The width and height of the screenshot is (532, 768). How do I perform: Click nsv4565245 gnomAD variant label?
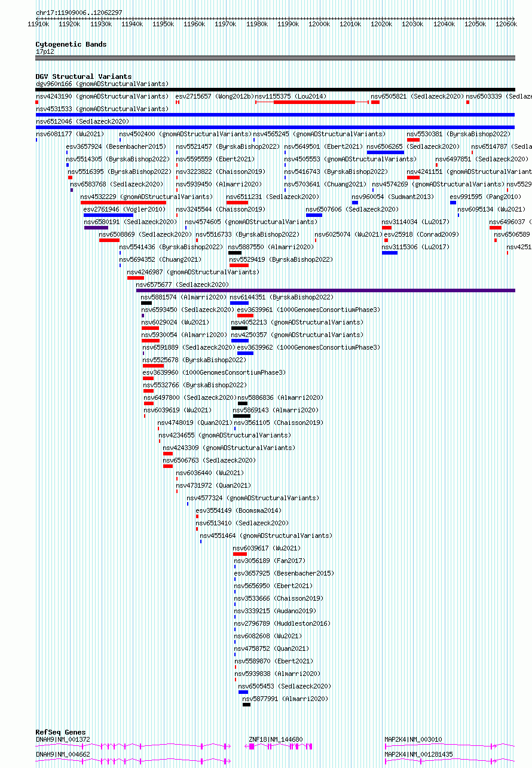tap(319, 134)
